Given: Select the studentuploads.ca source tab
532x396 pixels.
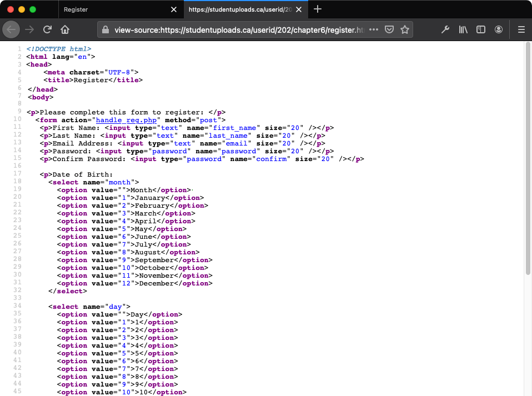Looking at the screenshot, I should pyautogui.click(x=246, y=9).
